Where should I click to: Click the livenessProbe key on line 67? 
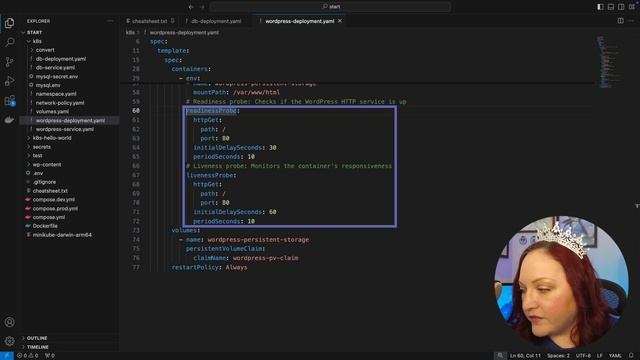(x=210, y=175)
